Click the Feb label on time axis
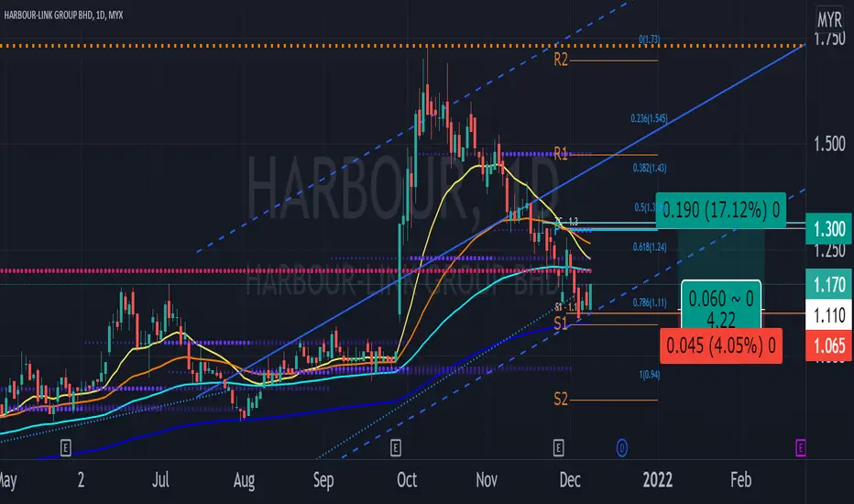This screenshot has width=854, height=504. 740,480
